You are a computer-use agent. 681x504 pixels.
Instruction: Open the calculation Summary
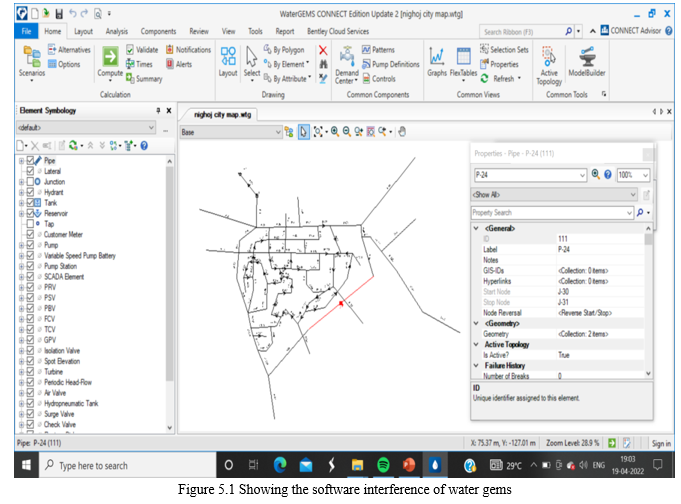point(144,79)
